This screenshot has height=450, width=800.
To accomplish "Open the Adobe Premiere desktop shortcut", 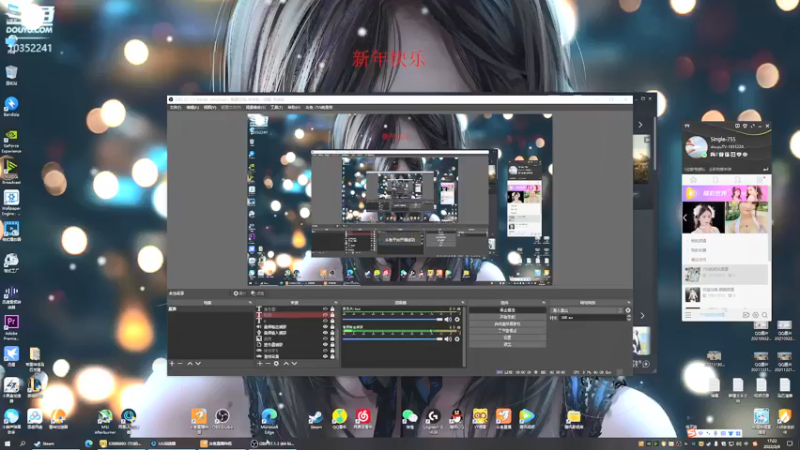I will click(x=11, y=328).
